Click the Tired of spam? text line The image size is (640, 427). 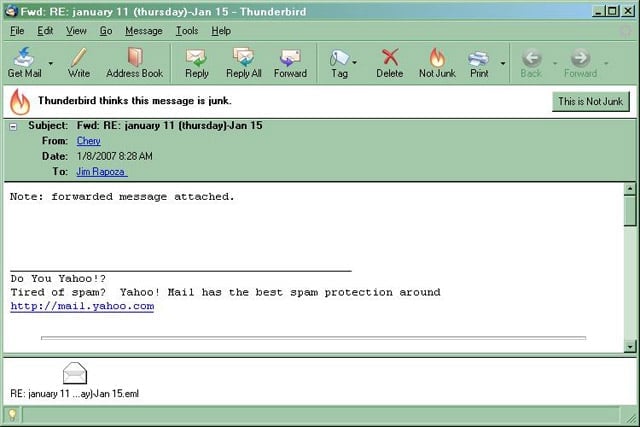tap(225, 292)
